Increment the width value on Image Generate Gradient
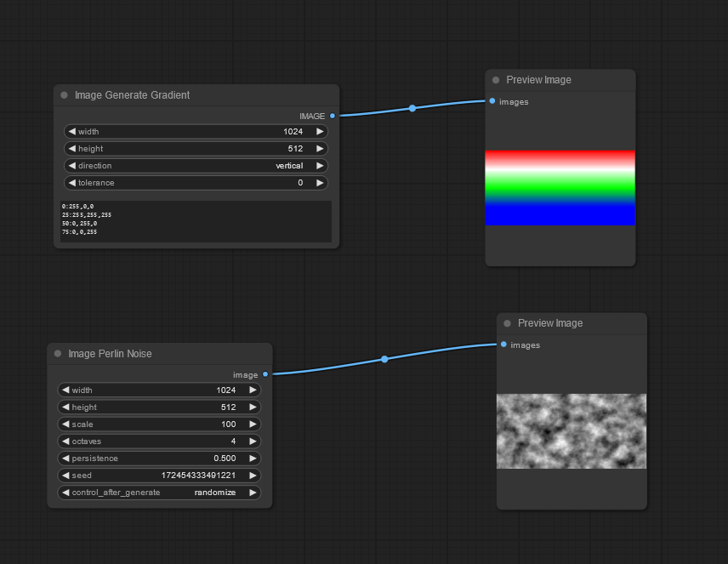This screenshot has width=728, height=564. (x=321, y=131)
